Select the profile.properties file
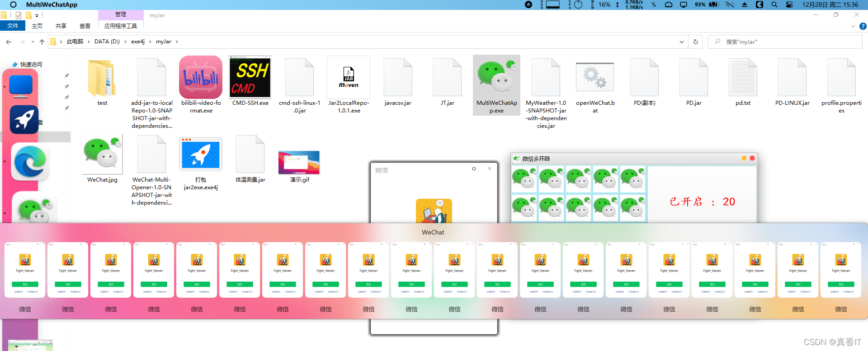 (x=841, y=77)
